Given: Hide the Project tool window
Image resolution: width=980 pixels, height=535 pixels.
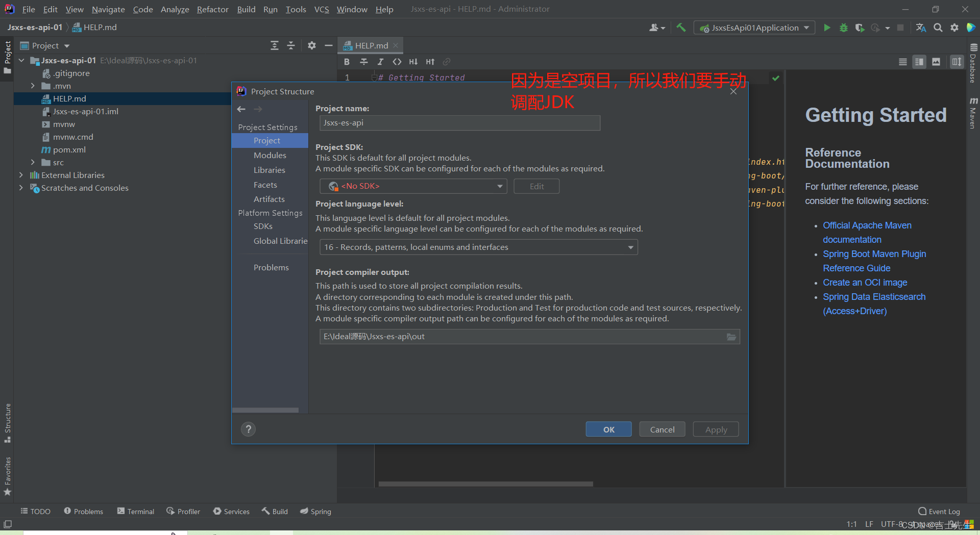Looking at the screenshot, I should [329, 45].
